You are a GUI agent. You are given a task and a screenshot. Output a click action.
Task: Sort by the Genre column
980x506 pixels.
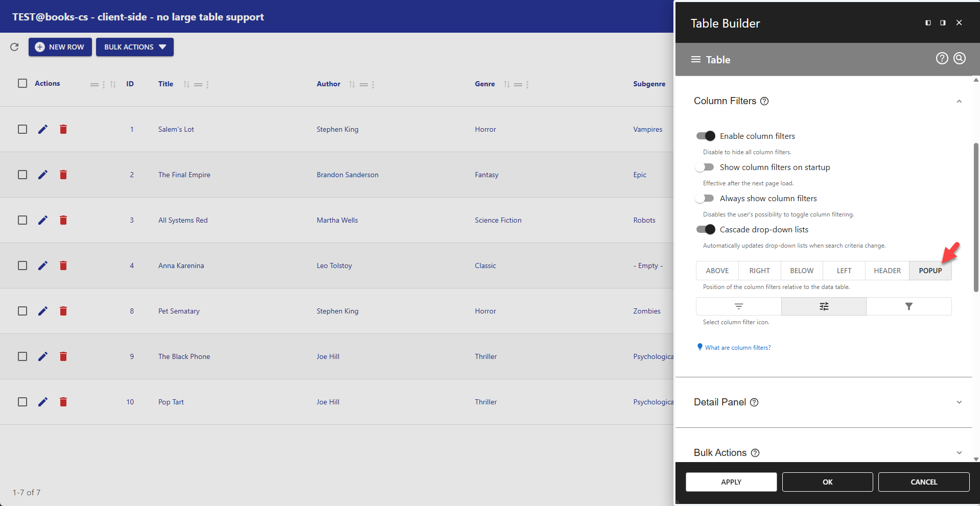pyautogui.click(x=507, y=84)
